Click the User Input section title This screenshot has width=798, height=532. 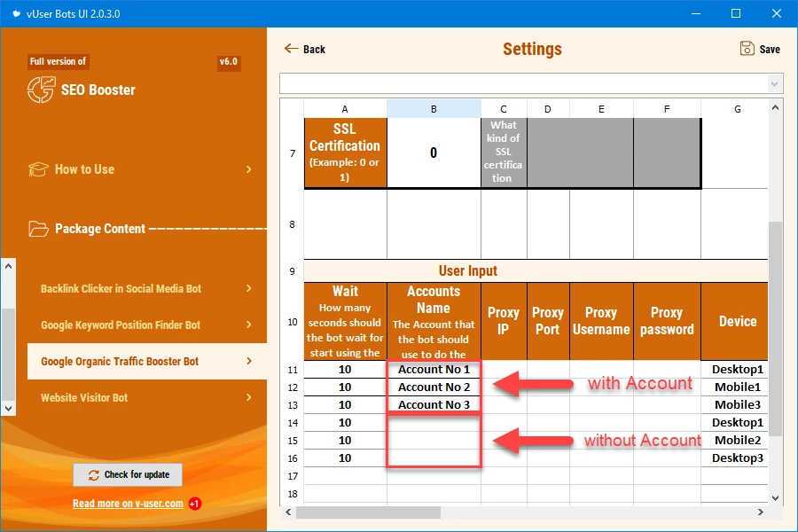[x=467, y=270]
